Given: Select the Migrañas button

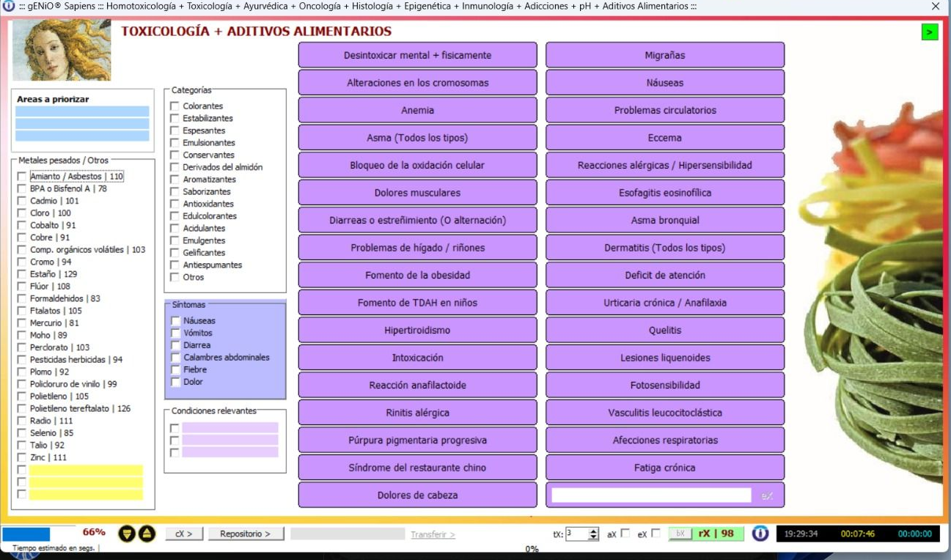Looking at the screenshot, I should [665, 55].
